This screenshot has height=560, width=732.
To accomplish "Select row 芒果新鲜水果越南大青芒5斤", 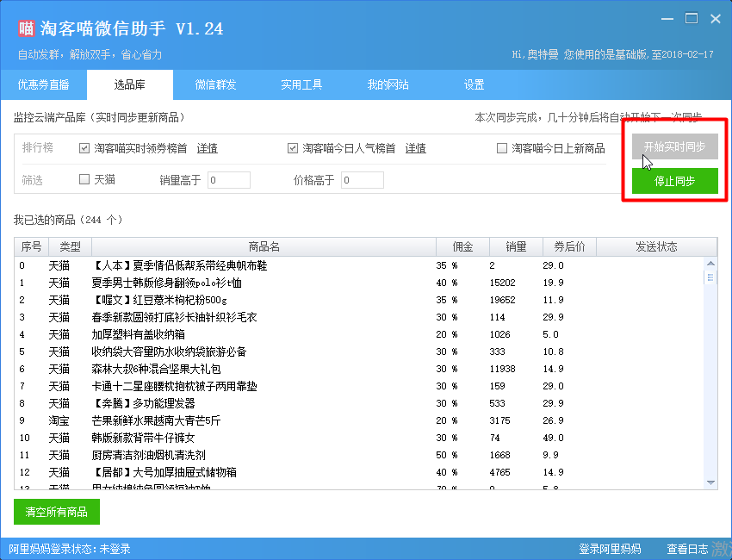I will pos(359,420).
